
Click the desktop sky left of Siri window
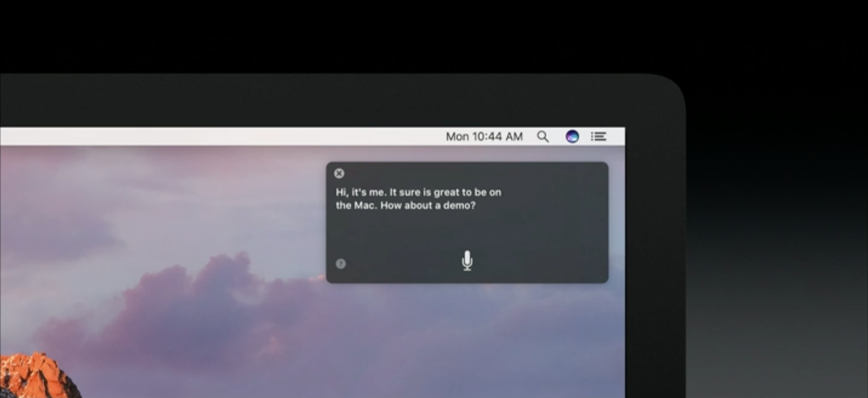pos(168,201)
